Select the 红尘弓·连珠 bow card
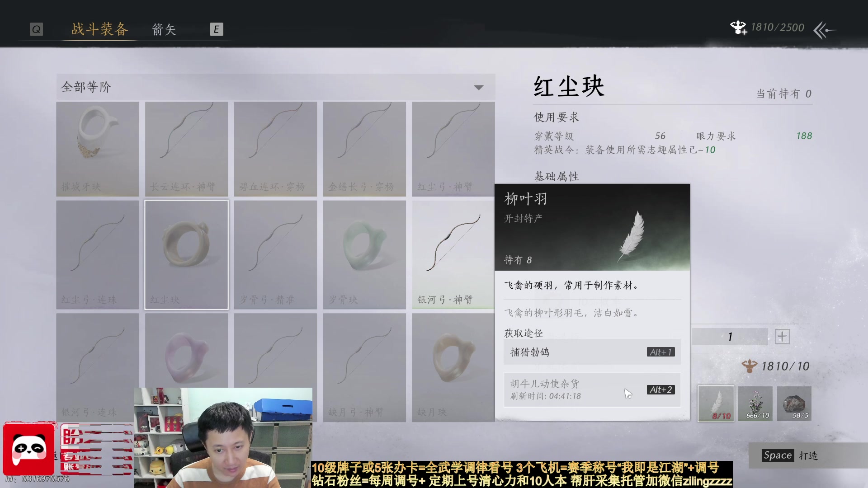This screenshot has width=868, height=488. click(x=98, y=255)
